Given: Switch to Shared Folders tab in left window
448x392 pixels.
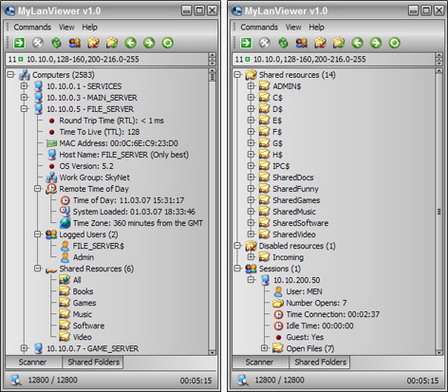Looking at the screenshot, I should click(x=93, y=362).
